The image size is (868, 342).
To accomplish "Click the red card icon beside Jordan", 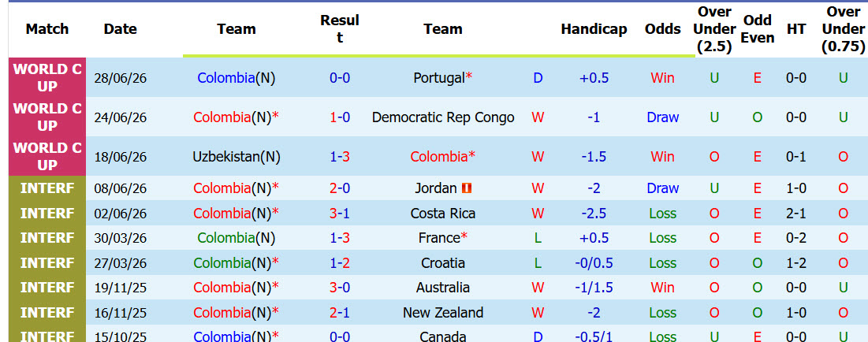I will (467, 188).
